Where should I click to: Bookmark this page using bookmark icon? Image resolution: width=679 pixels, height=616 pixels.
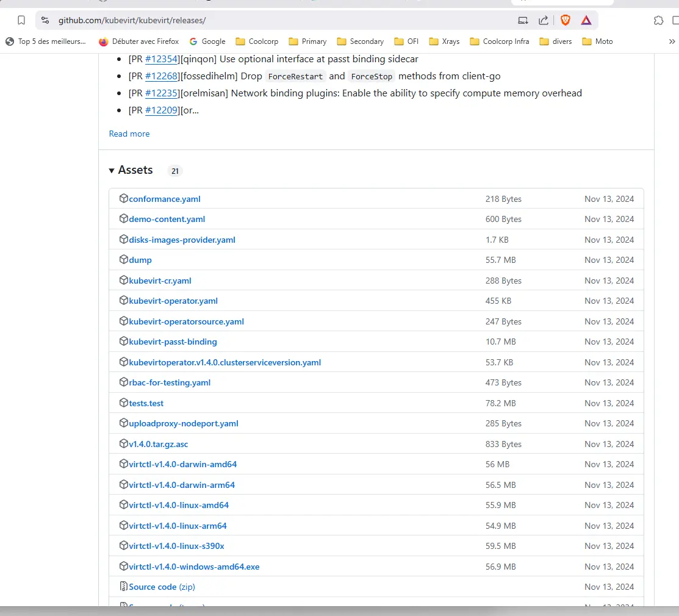click(x=21, y=20)
